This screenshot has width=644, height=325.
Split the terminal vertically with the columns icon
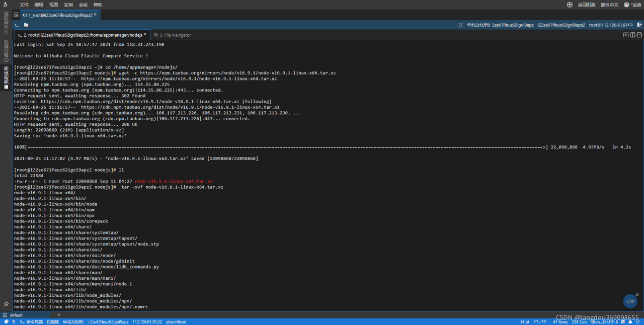[633, 35]
